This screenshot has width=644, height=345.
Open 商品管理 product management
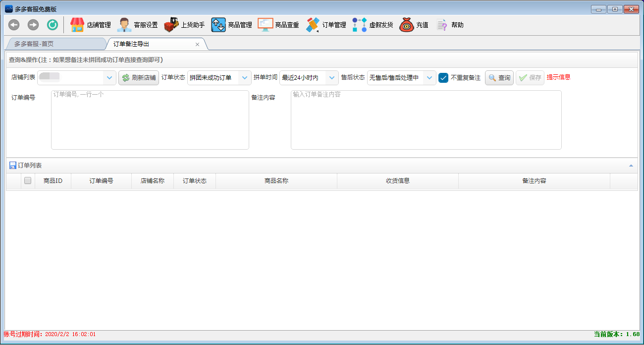(218, 25)
